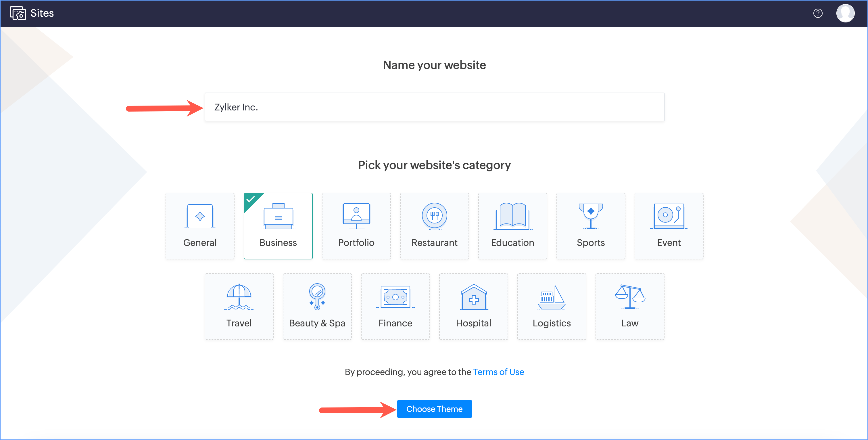Open the help question mark icon
Screen dimensions: 868x440
[817, 13]
